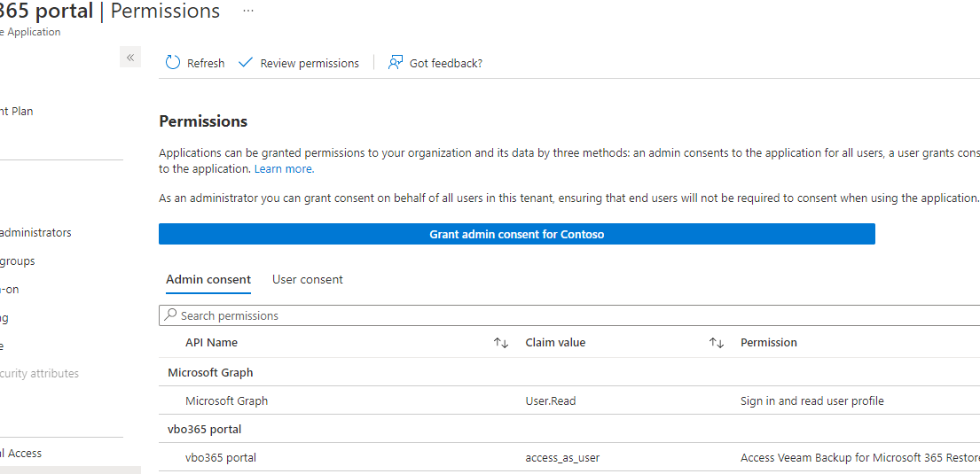The height and width of the screenshot is (474, 980).
Task: Click Got feedback? label
Action: [445, 63]
